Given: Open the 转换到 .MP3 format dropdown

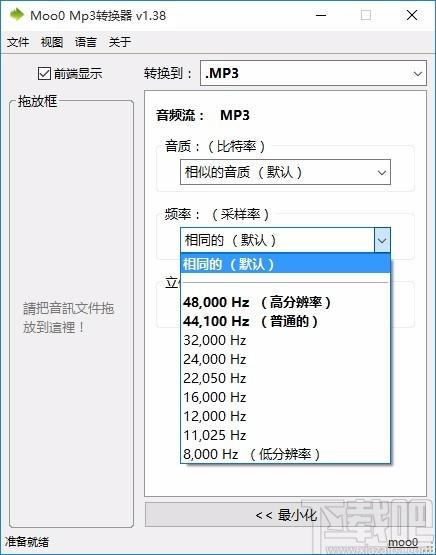Looking at the screenshot, I should [x=313, y=73].
